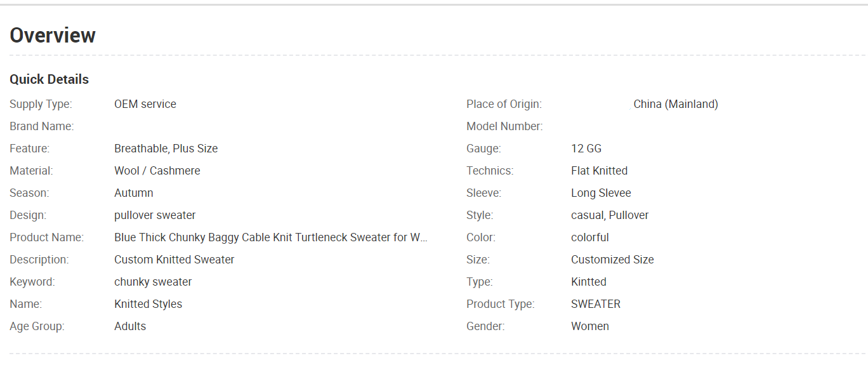Click the Brand Name label
This screenshot has height=365, width=868.
(x=42, y=126)
